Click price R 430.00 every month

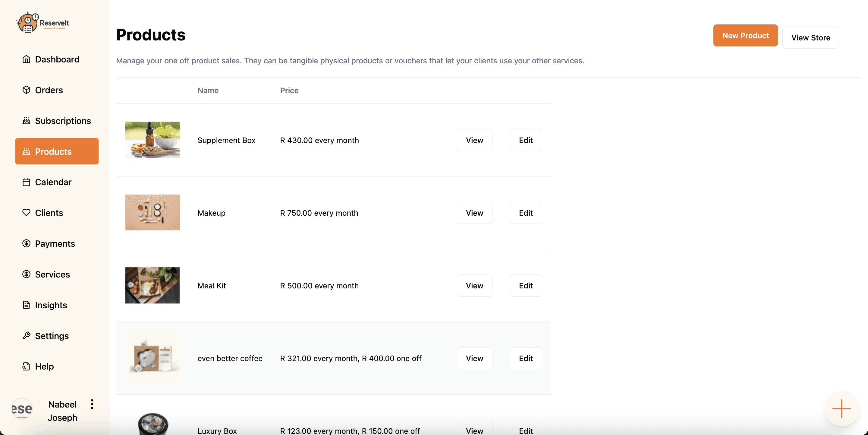tap(319, 140)
